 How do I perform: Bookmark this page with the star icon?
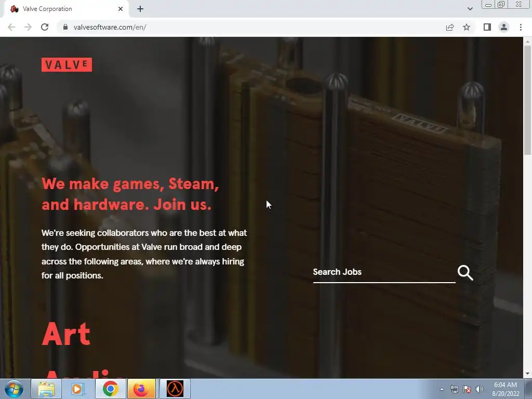tap(467, 27)
